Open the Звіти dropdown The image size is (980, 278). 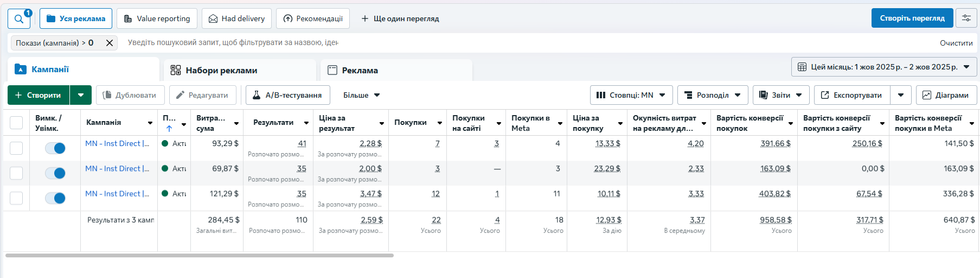coord(781,95)
